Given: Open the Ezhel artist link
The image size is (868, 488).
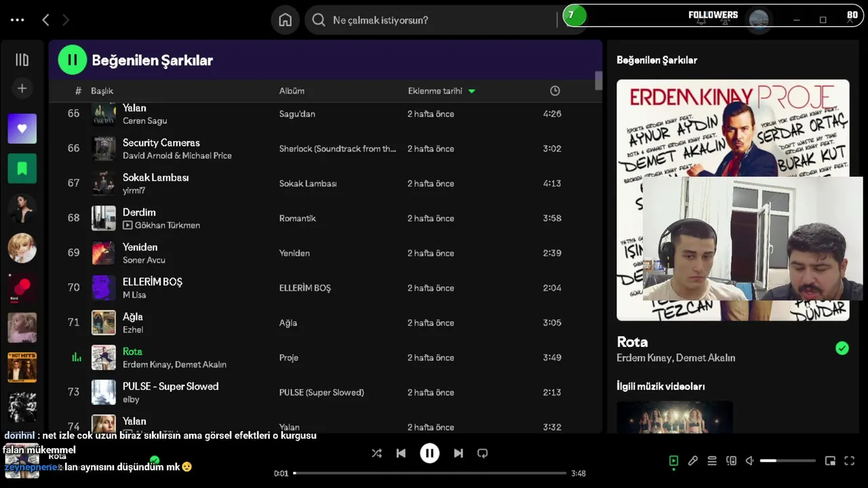Looking at the screenshot, I should pyautogui.click(x=133, y=329).
